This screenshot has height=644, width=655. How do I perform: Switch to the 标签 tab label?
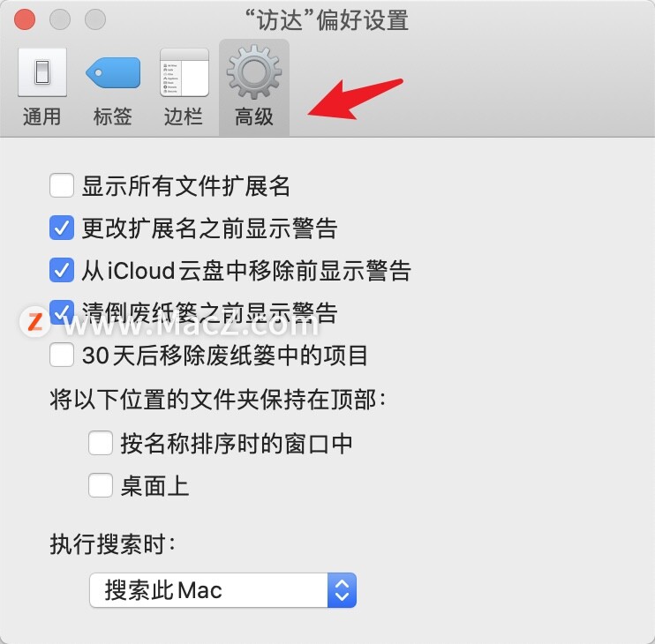pos(113,116)
